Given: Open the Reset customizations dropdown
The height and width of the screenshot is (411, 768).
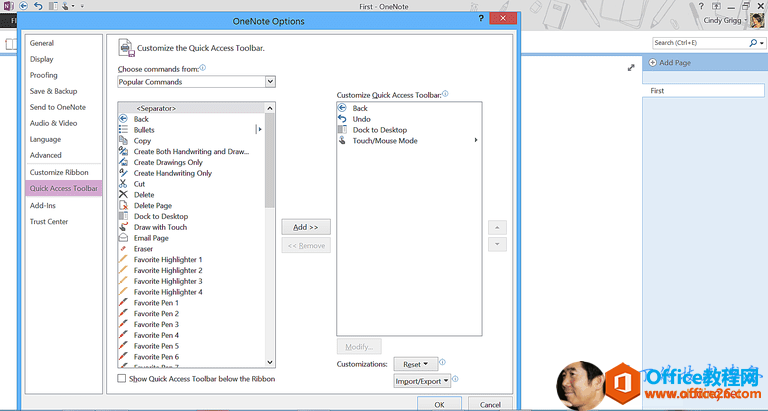Looking at the screenshot, I should coord(414,364).
